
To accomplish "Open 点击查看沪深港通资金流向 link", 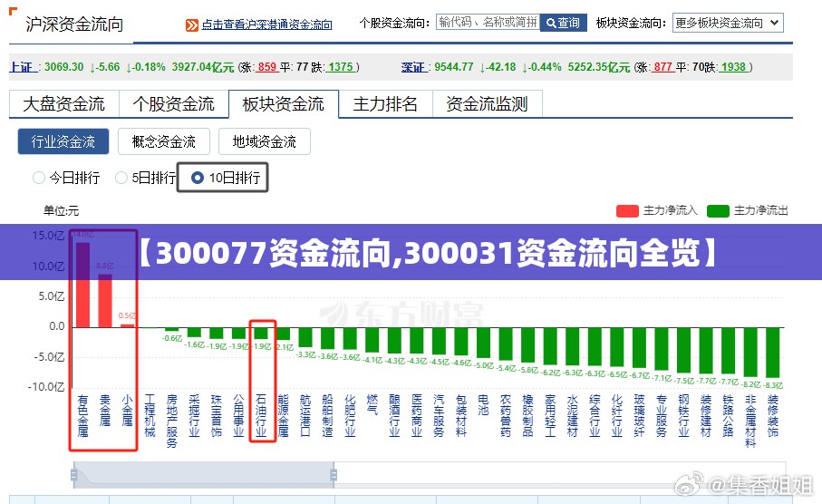I will 266,24.
